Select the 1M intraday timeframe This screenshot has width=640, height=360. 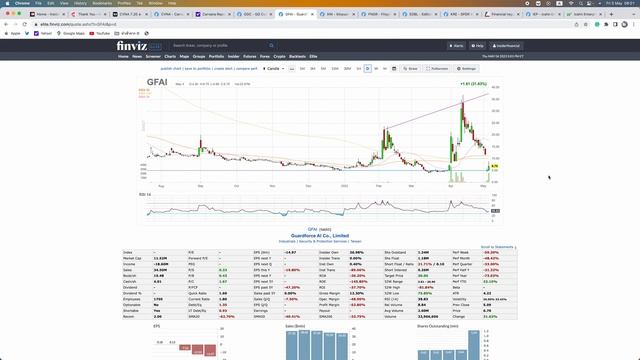(x=302, y=69)
